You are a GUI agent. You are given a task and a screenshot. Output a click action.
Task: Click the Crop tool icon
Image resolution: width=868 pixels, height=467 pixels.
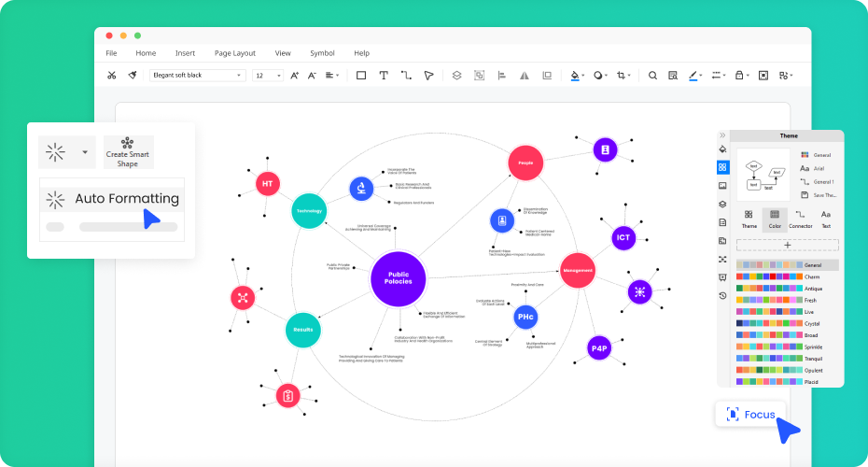point(621,75)
